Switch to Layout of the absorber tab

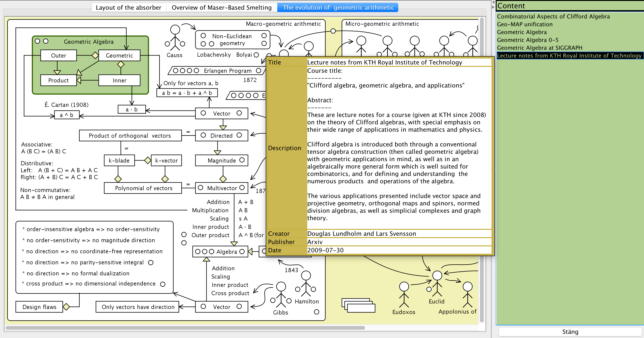128,8
